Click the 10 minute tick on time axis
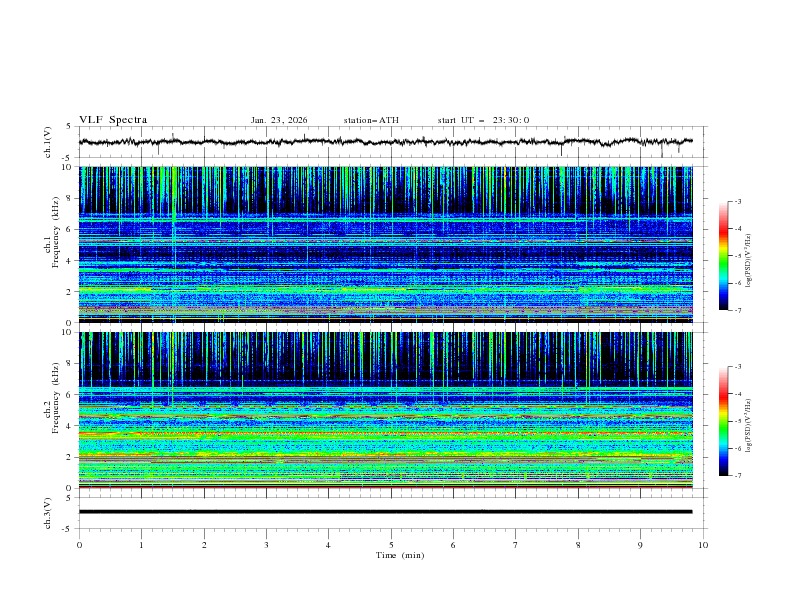This screenshot has height=612, width=792. coord(703,545)
